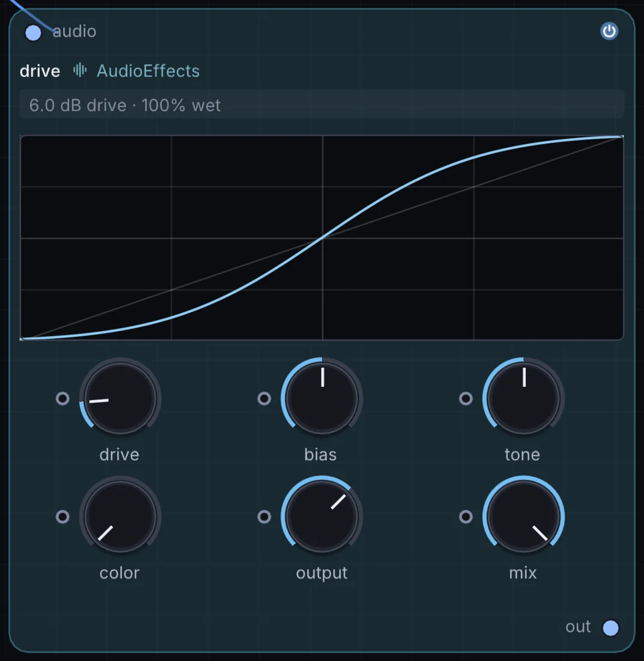Viewport: 644px width, 661px height.
Task: Click the mix knob
Action: tap(523, 517)
